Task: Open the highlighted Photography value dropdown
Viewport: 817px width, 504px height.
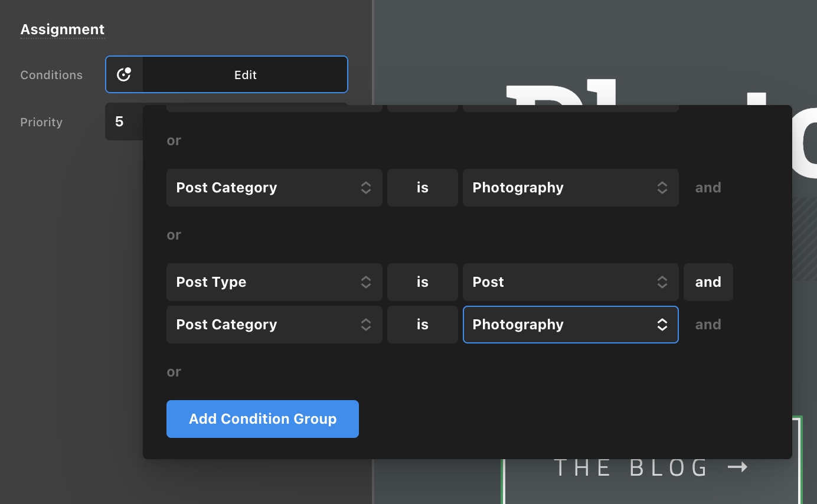Action: click(571, 325)
